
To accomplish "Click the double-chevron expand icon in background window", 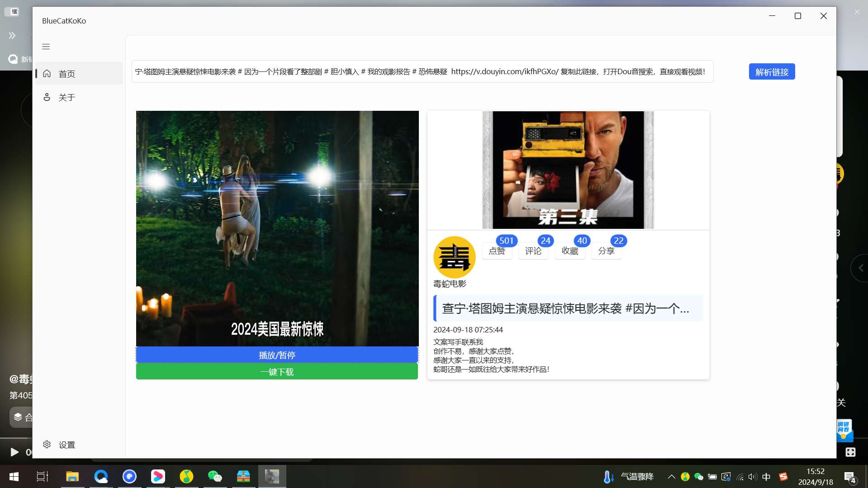I will tap(12, 35).
